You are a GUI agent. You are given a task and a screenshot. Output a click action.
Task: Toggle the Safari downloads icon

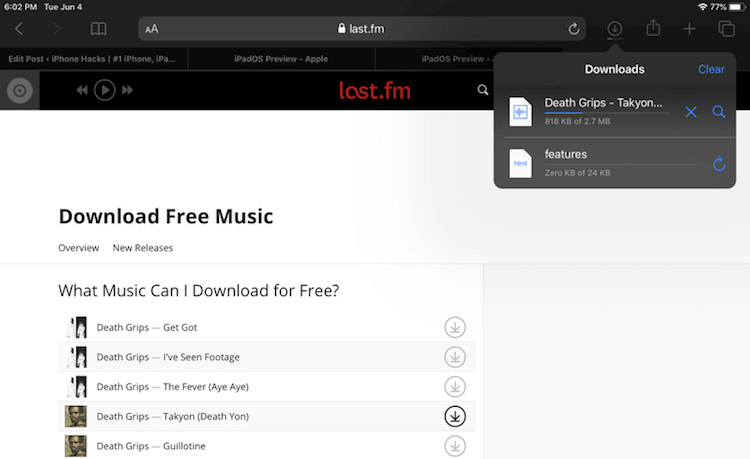(x=615, y=29)
